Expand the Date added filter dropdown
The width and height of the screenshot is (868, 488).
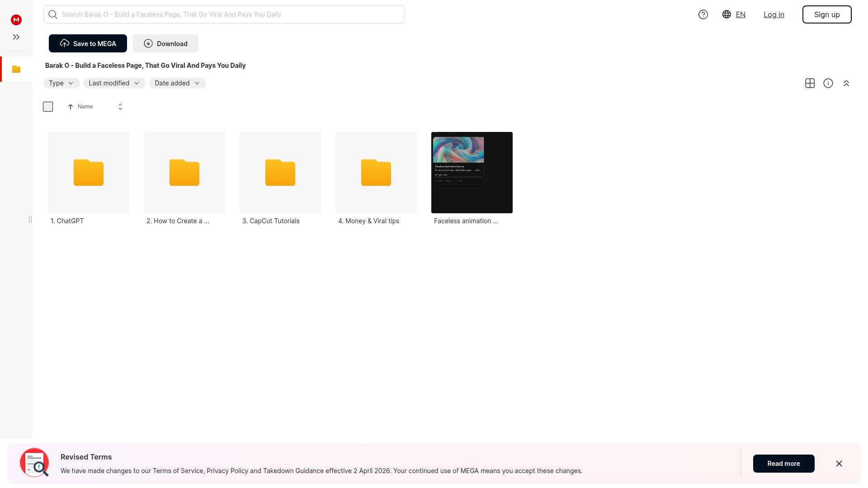[177, 83]
